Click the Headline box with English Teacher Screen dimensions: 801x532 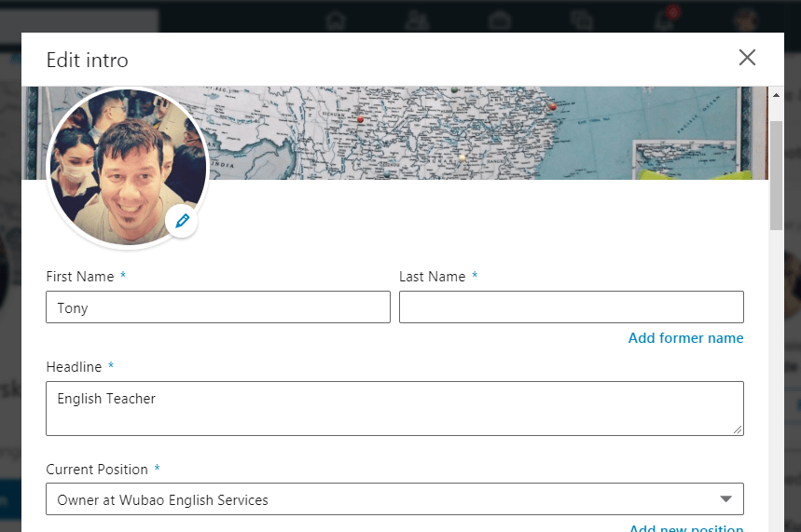394,408
